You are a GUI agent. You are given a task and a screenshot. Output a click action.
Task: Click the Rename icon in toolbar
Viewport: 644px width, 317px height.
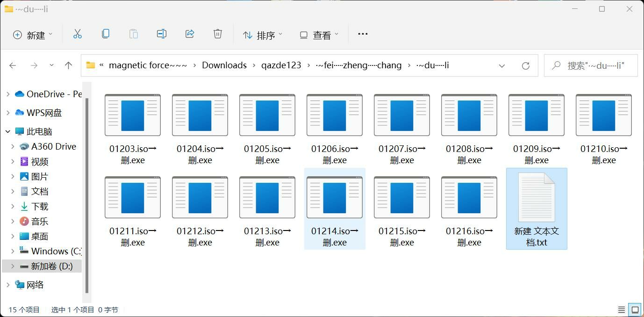162,34
